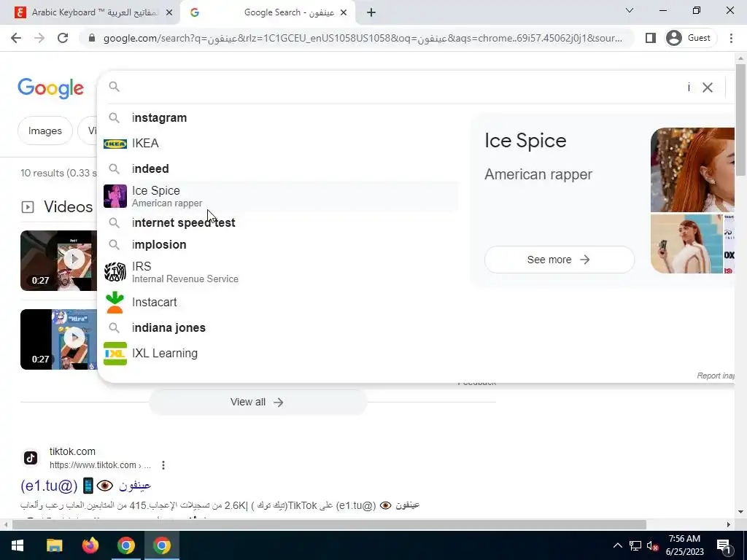Screen dimensions: 747x560
Task: Show hidden tray icons chevron
Action: (617, 545)
